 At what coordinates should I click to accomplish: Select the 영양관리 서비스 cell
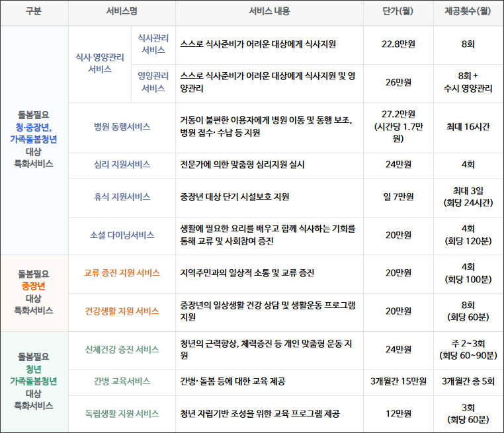[x=153, y=82]
